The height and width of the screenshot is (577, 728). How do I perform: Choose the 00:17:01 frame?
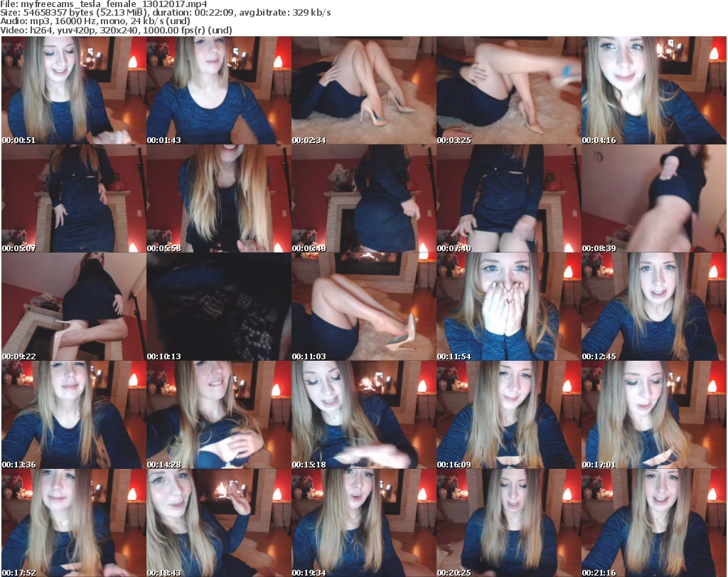tap(654, 415)
